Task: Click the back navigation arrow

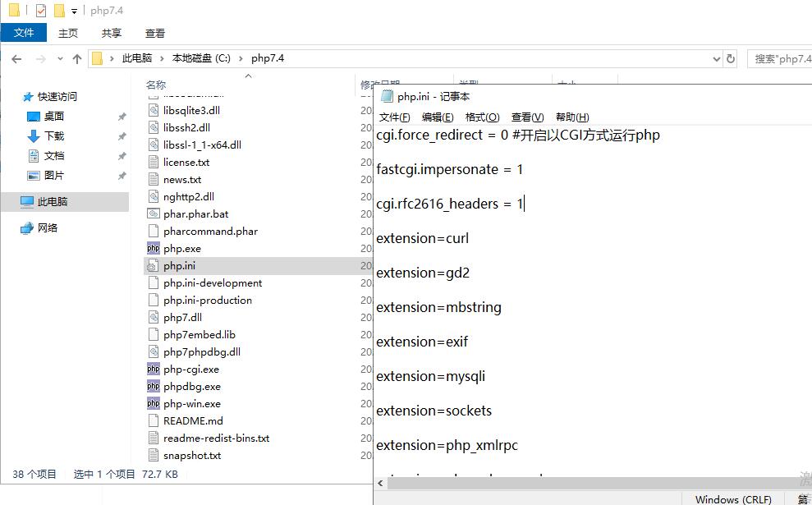Action: 16,58
